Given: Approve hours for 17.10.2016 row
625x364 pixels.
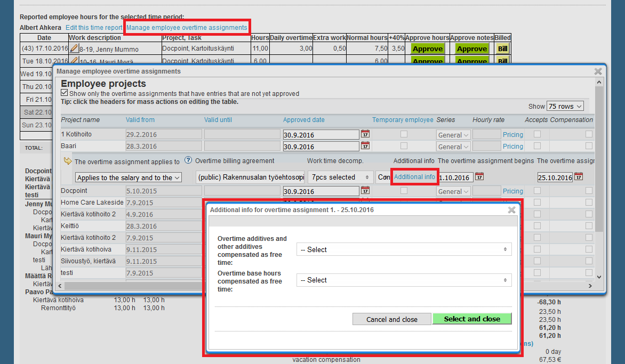Looking at the screenshot, I should point(428,48).
